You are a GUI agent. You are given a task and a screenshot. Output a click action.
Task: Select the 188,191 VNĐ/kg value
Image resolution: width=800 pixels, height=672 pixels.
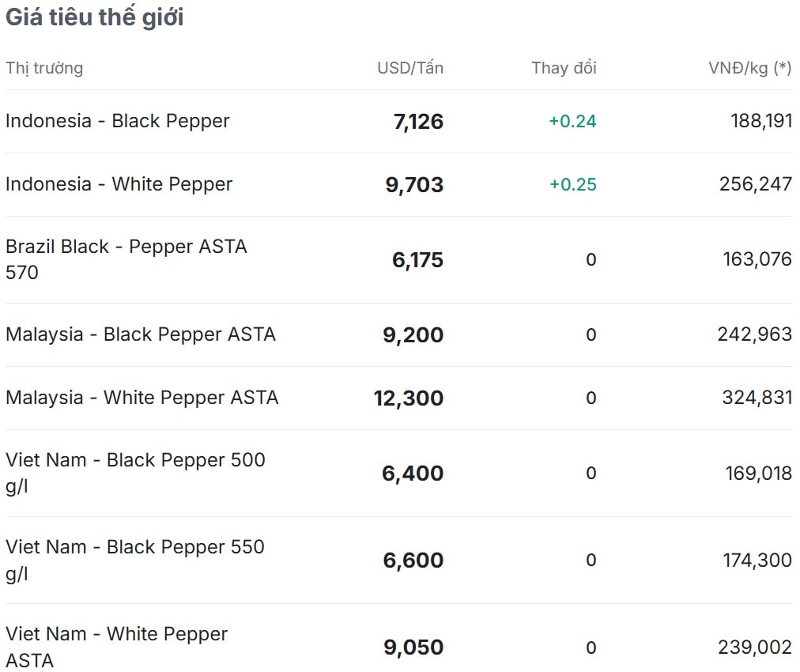(x=761, y=121)
